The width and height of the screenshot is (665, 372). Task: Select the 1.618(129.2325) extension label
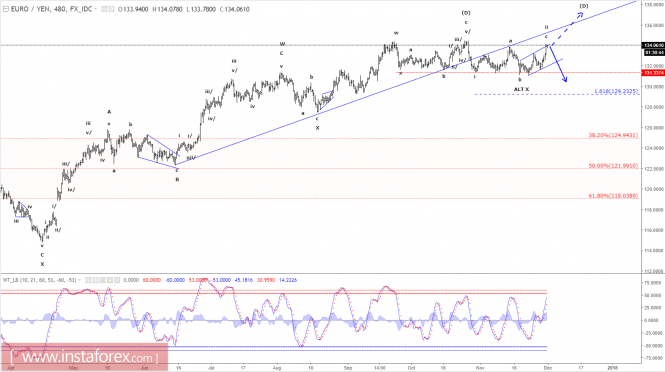click(616, 91)
